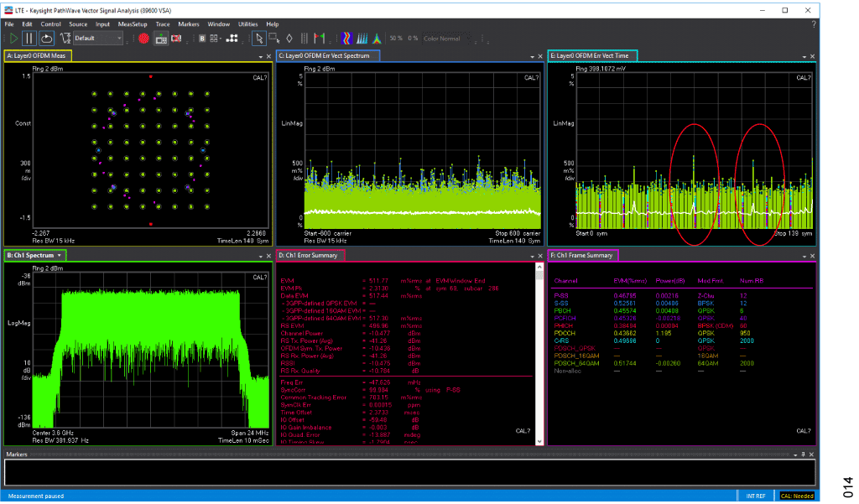Image resolution: width=859 pixels, height=504 pixels.
Task: Click the Restart measurement loop icon
Action: pos(46,38)
